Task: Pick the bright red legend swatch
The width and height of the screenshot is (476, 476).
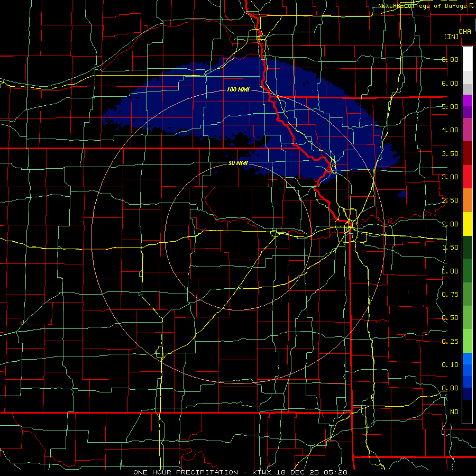Action: (x=467, y=177)
